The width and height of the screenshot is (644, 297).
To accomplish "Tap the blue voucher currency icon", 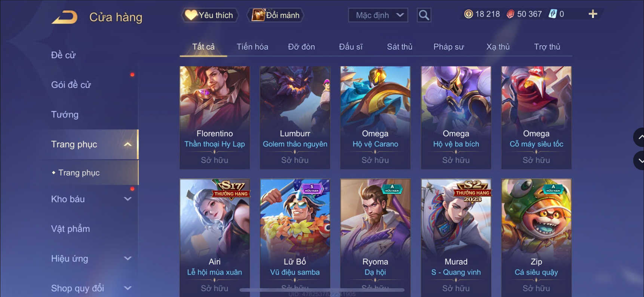I will tap(552, 14).
